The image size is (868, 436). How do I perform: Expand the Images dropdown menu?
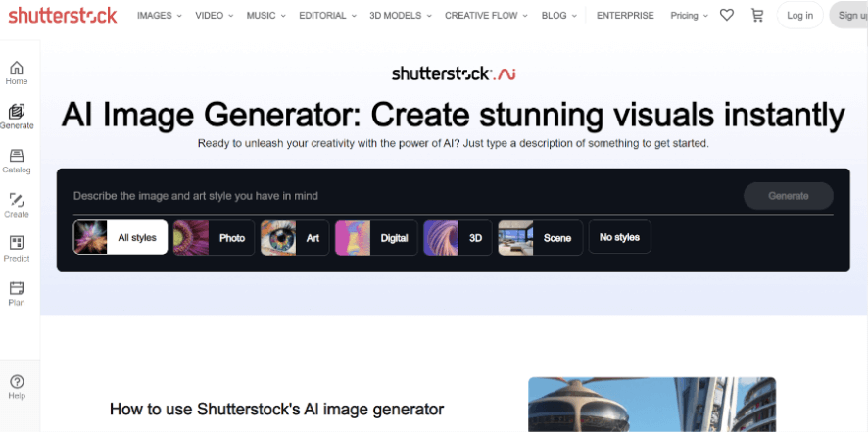click(x=159, y=16)
